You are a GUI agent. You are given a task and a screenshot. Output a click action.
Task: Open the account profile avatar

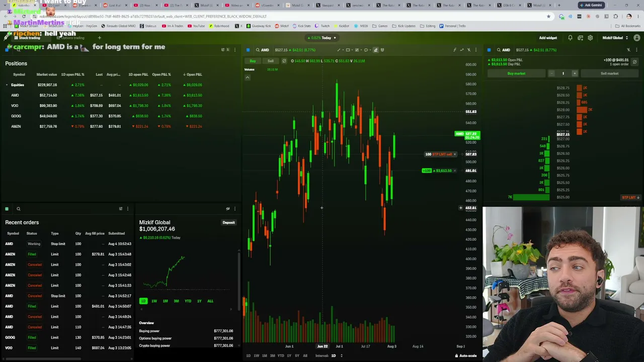click(637, 38)
